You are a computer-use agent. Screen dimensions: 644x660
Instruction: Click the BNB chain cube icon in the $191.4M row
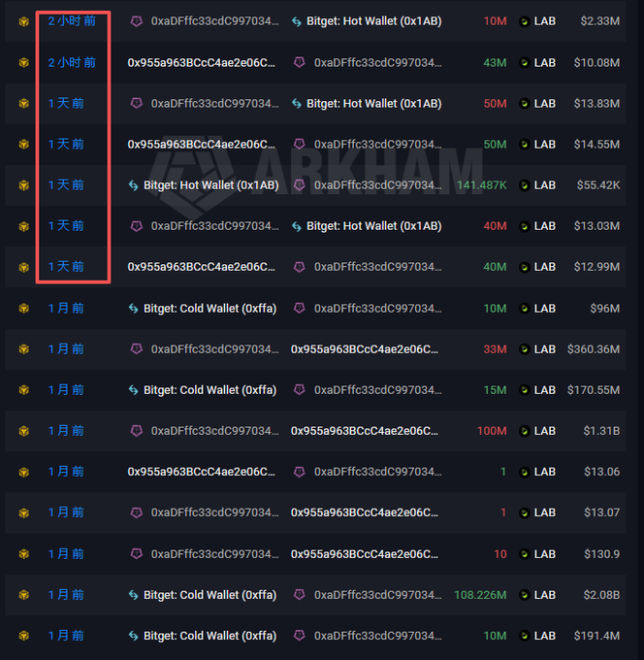coord(24,636)
